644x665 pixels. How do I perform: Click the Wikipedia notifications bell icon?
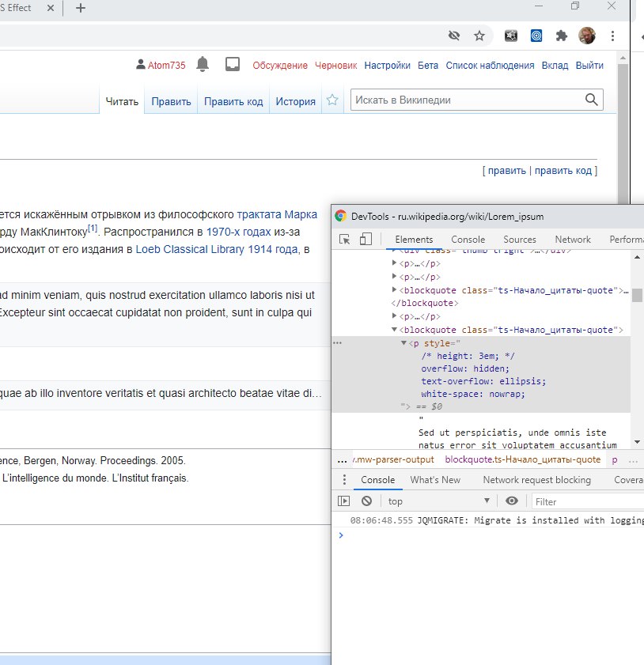coord(203,65)
